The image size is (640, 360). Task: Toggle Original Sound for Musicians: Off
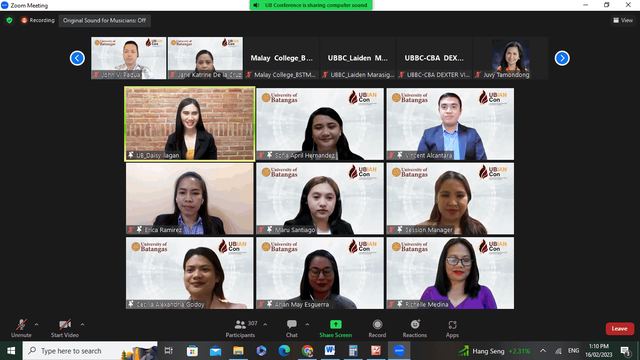coord(104,20)
